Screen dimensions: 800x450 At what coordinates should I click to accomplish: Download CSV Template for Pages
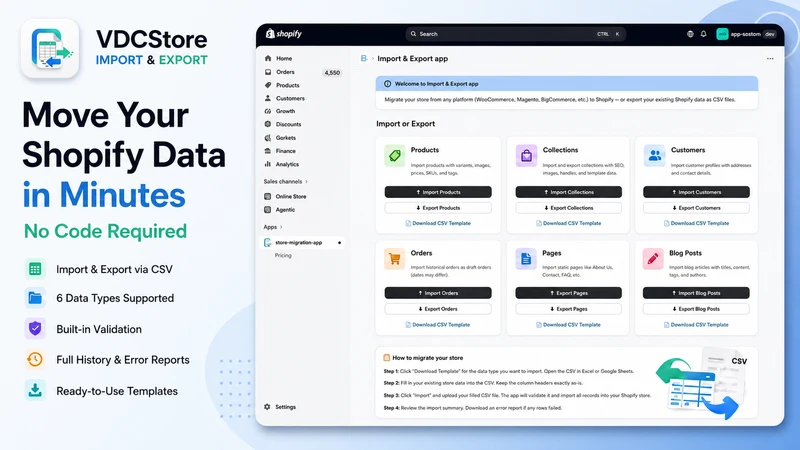(568, 324)
